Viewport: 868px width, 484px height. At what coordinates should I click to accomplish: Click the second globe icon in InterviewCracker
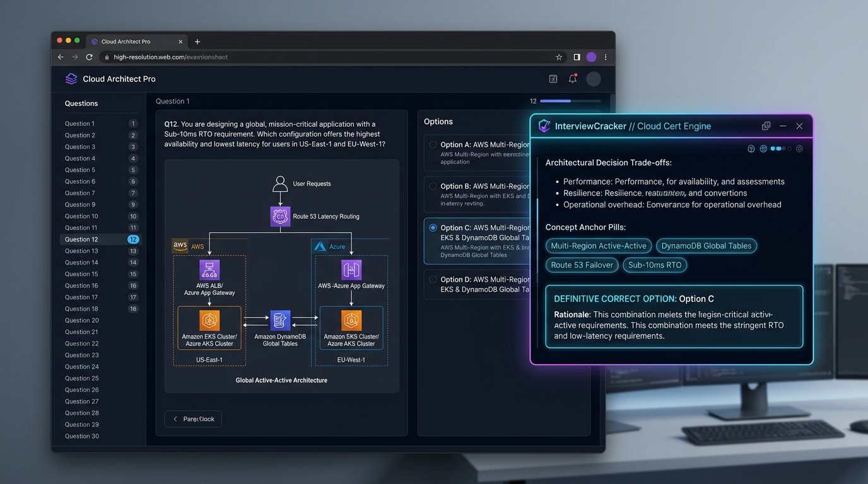pos(763,149)
